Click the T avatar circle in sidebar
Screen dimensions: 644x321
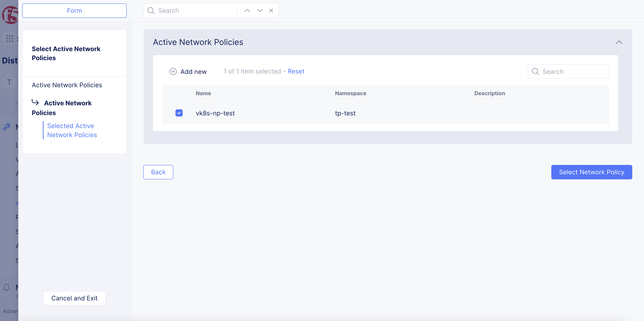pos(9,82)
